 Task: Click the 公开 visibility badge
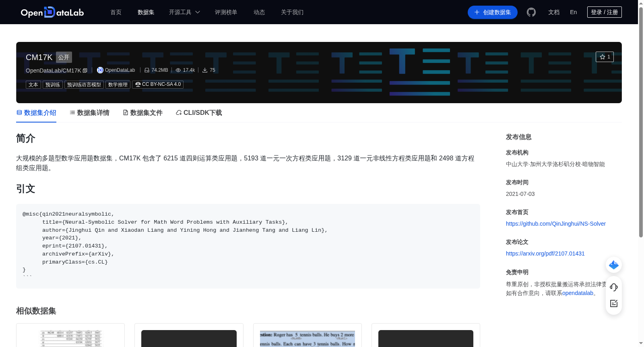coord(64,57)
